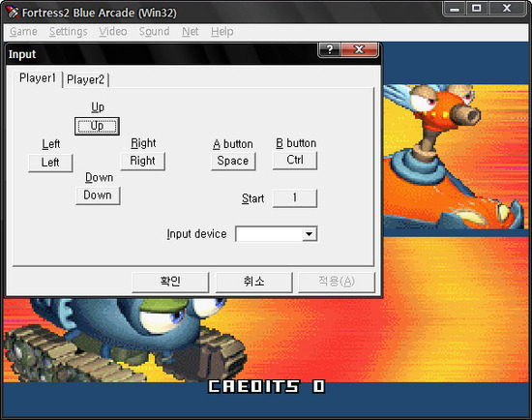Image resolution: width=532 pixels, height=420 pixels.
Task: Switch to the Player1 tab
Action: coord(38,78)
